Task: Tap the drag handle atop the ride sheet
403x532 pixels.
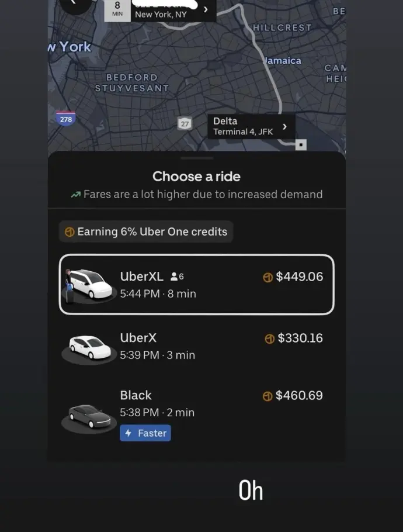Action: [x=196, y=158]
